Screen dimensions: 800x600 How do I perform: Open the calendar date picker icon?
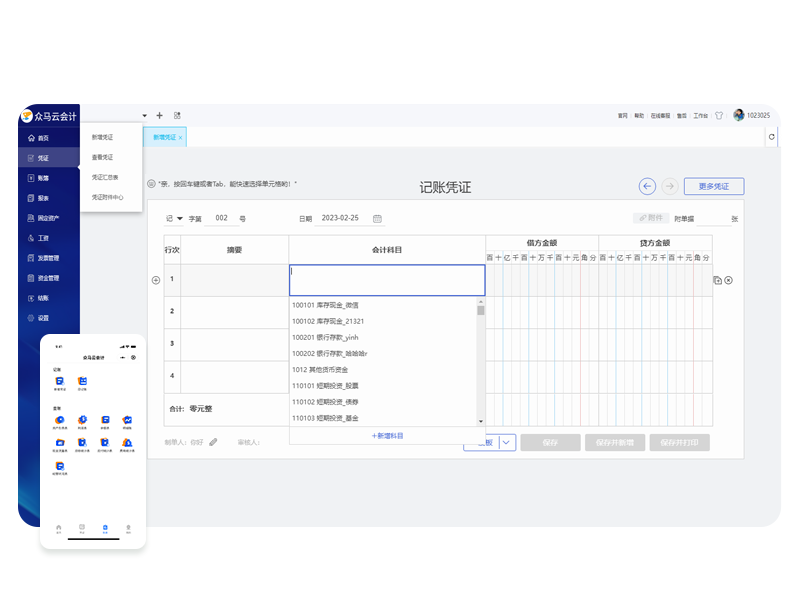coord(377,218)
